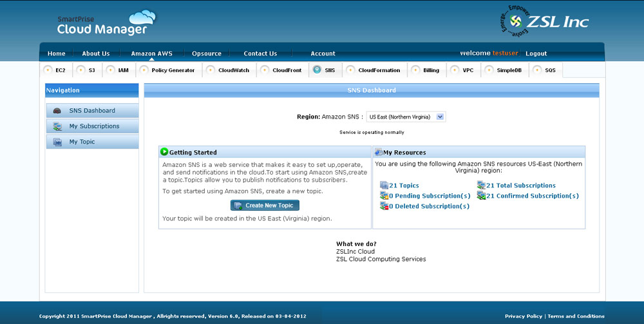Open the 0 Deleted Subscription(s) link

coord(429,206)
